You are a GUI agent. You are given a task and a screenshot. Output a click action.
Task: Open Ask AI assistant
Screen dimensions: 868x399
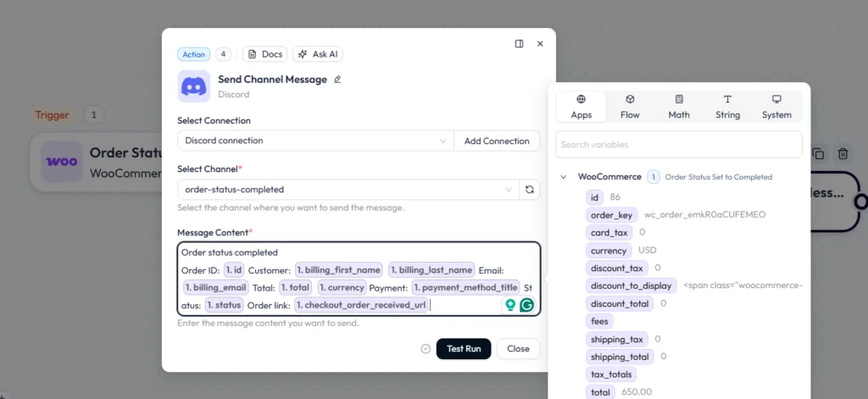click(318, 54)
